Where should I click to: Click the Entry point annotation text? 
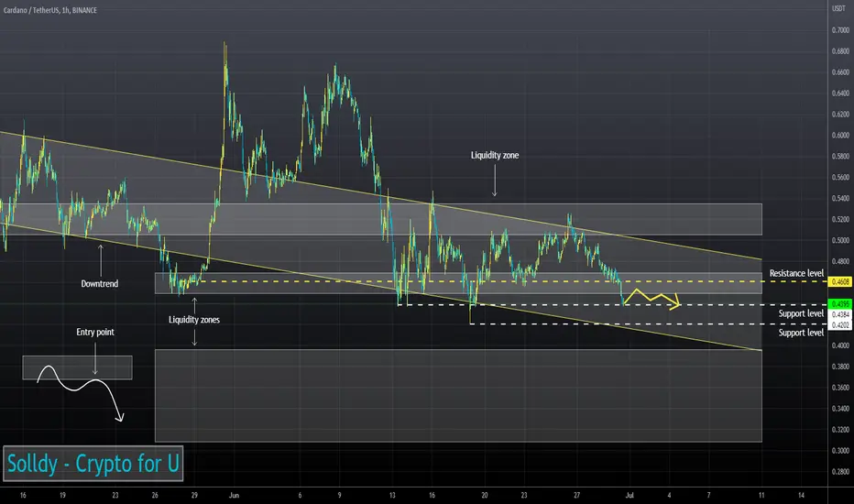(x=95, y=332)
